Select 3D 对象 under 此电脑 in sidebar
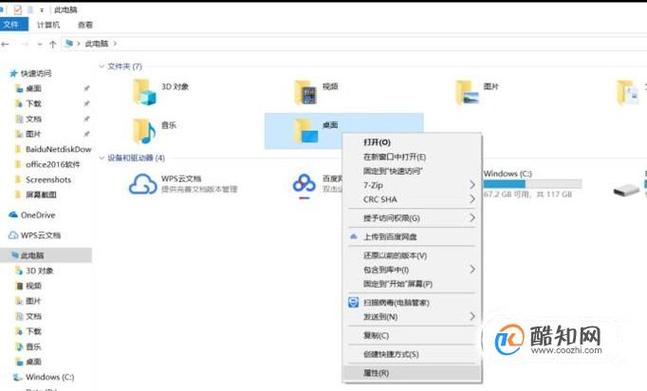 pos(35,271)
